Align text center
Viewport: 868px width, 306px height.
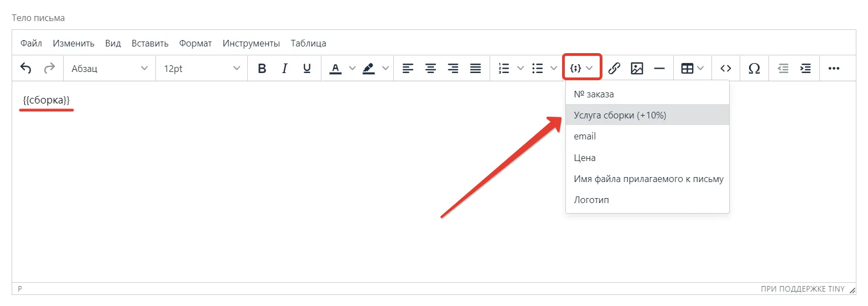point(430,68)
